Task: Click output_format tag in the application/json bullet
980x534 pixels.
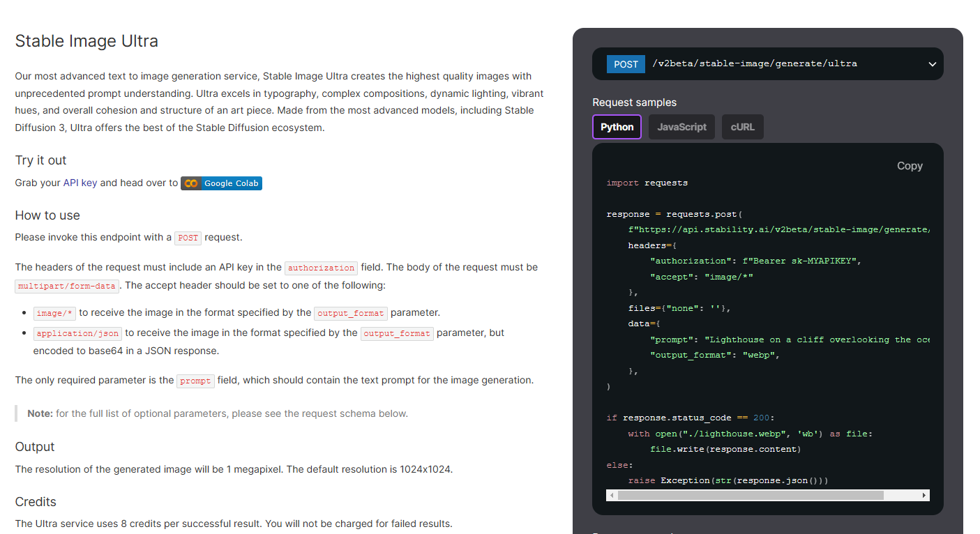Action: (x=397, y=333)
